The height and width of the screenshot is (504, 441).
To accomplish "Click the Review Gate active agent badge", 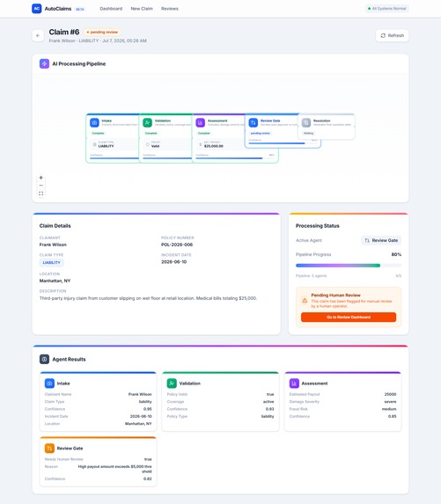I will [x=381, y=240].
